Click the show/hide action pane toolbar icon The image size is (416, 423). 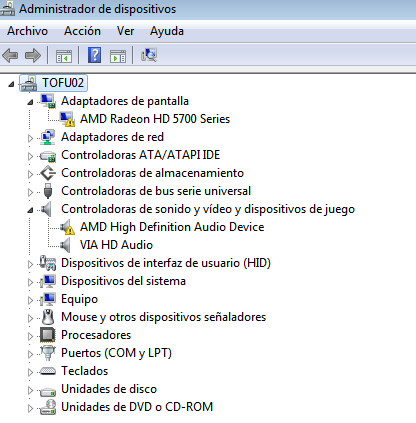tap(118, 56)
